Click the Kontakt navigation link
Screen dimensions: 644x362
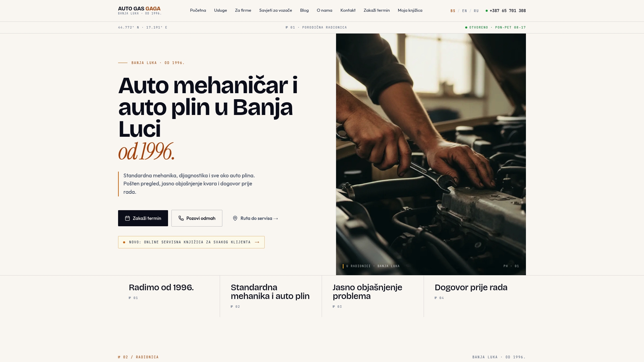click(348, 10)
